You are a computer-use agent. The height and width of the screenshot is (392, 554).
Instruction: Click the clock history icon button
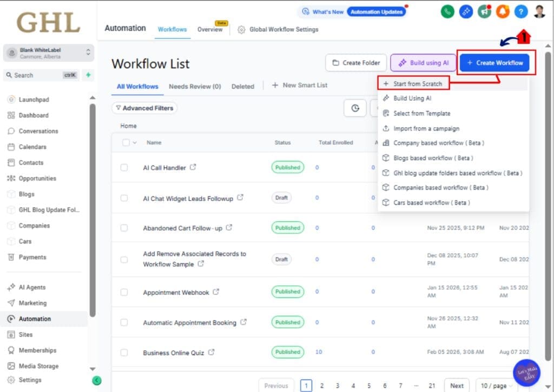[x=355, y=108]
